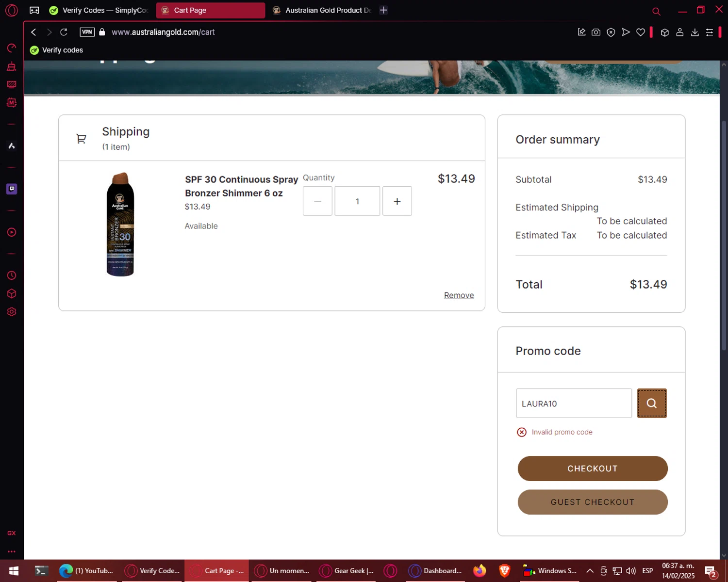The width and height of the screenshot is (728, 582).
Task: Go back with the back arrow
Action: point(33,32)
